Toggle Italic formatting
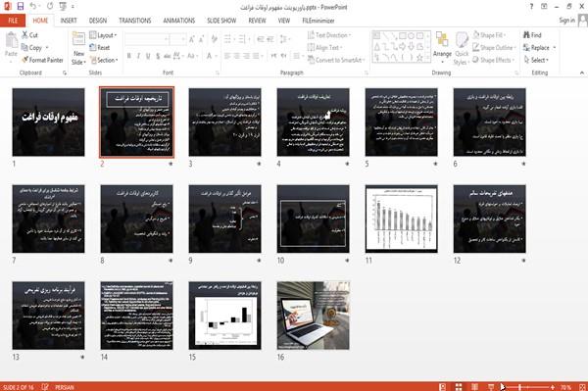Screen dimensions: 588x391 (138, 56)
